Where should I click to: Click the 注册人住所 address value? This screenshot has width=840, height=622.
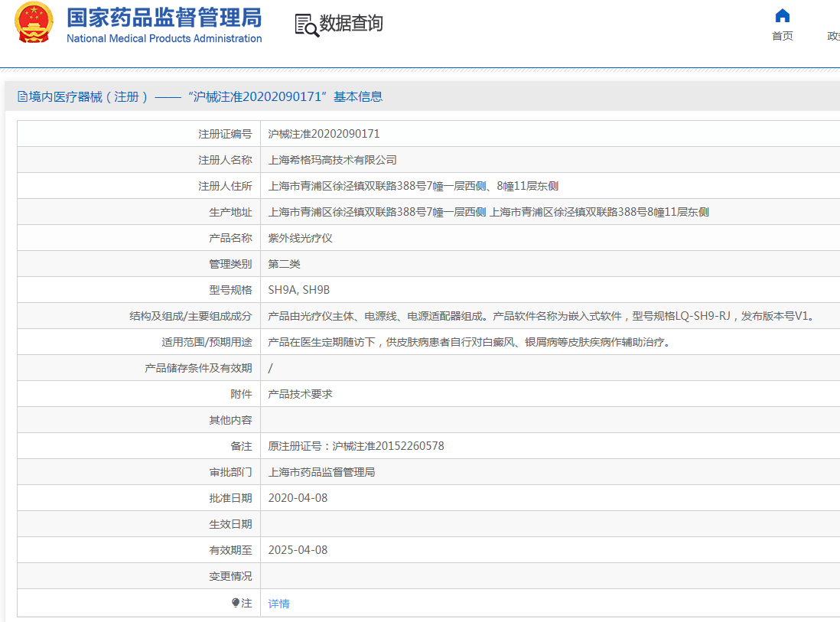[413, 186]
